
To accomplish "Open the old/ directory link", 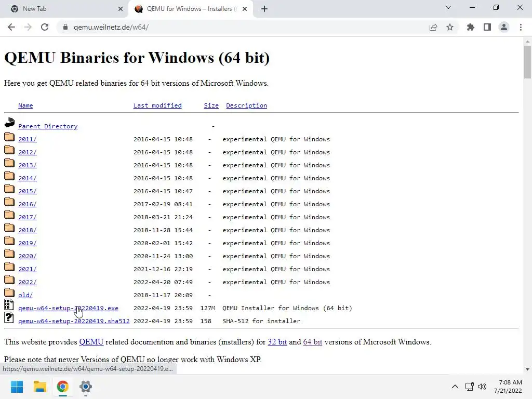I will (x=25, y=295).
